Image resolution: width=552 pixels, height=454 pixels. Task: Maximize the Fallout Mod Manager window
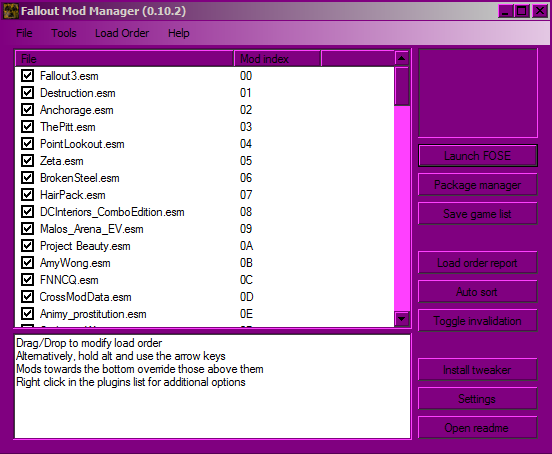tap(522, 11)
